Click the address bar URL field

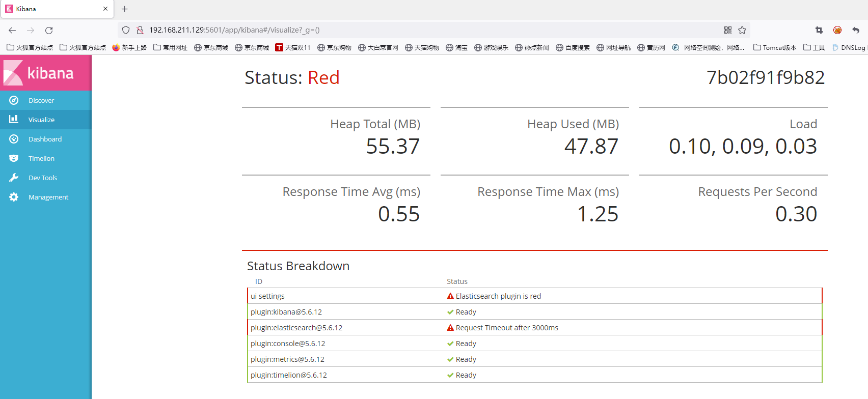[x=433, y=30]
